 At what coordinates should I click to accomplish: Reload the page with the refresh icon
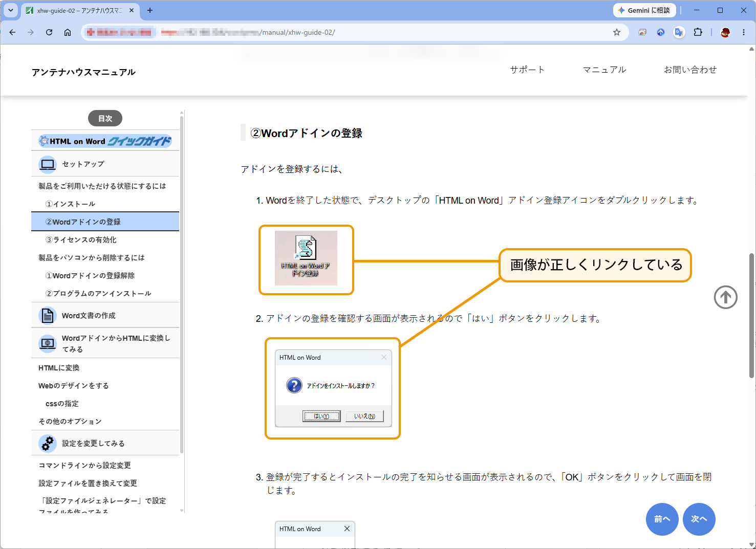[x=49, y=32]
